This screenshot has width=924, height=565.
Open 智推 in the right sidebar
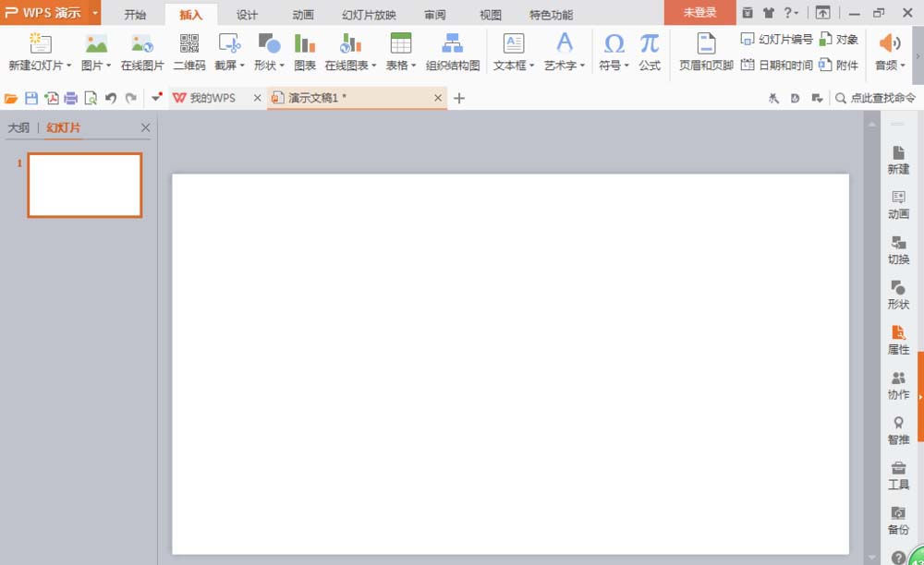pos(898,431)
